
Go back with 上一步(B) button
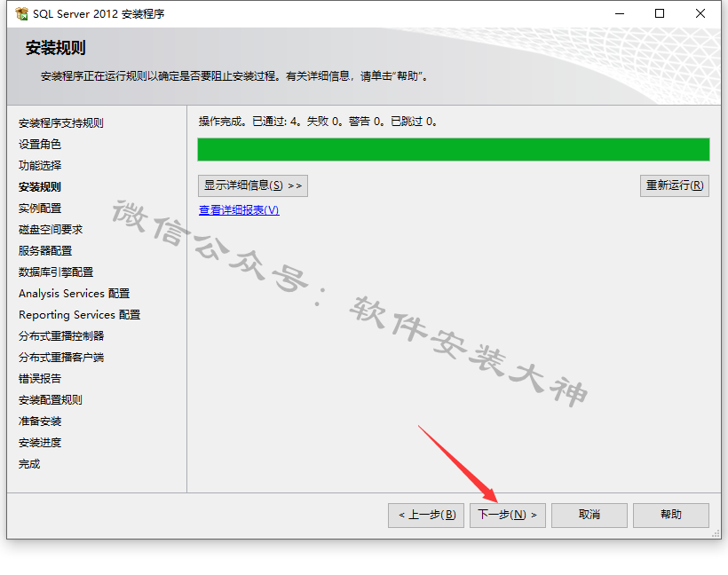pyautogui.click(x=426, y=516)
